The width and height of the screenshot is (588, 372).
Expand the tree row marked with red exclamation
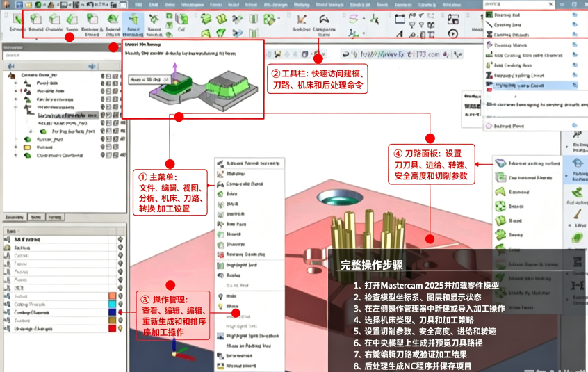point(16,91)
